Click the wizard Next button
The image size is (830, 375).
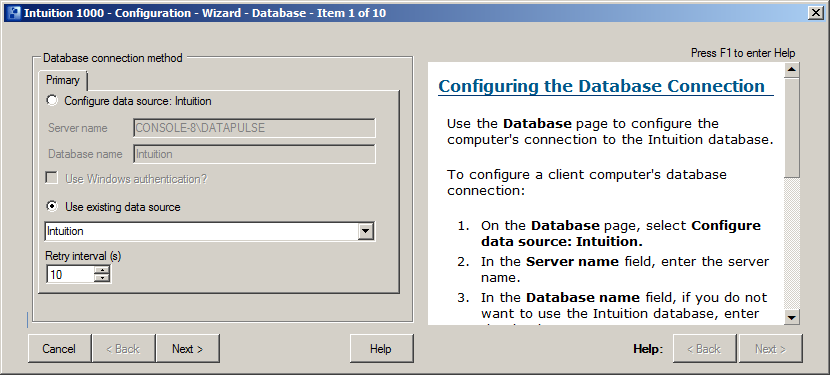pos(187,349)
